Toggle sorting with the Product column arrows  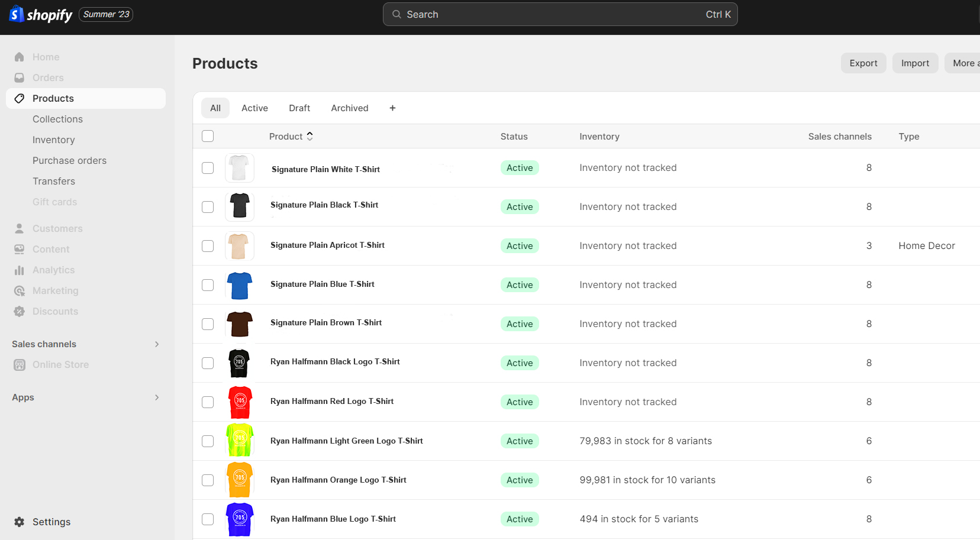[x=310, y=136]
